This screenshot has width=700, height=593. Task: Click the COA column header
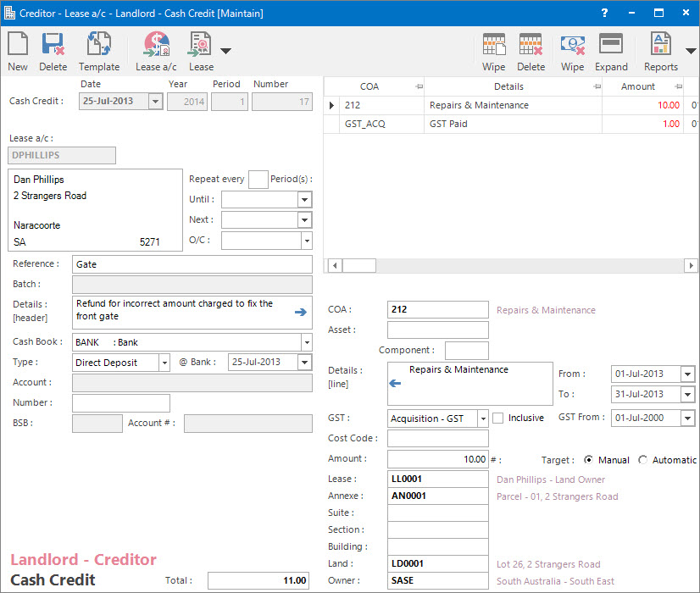[369, 86]
